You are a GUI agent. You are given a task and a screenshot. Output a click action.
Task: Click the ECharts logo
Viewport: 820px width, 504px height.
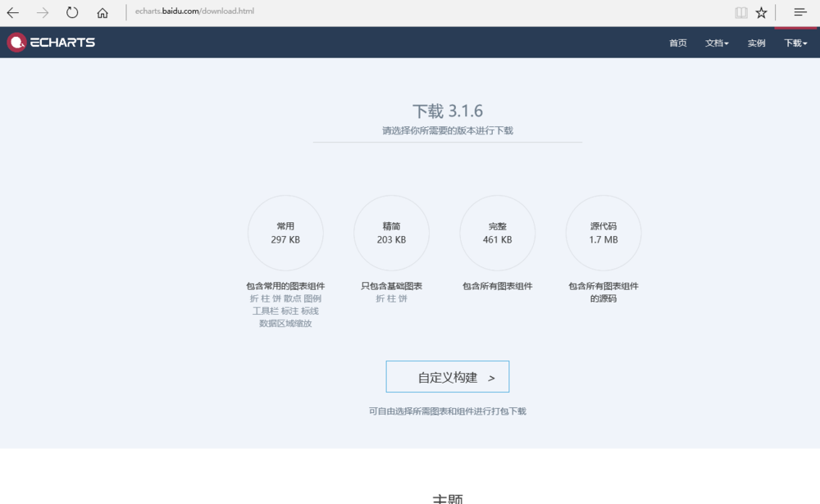[x=51, y=43]
